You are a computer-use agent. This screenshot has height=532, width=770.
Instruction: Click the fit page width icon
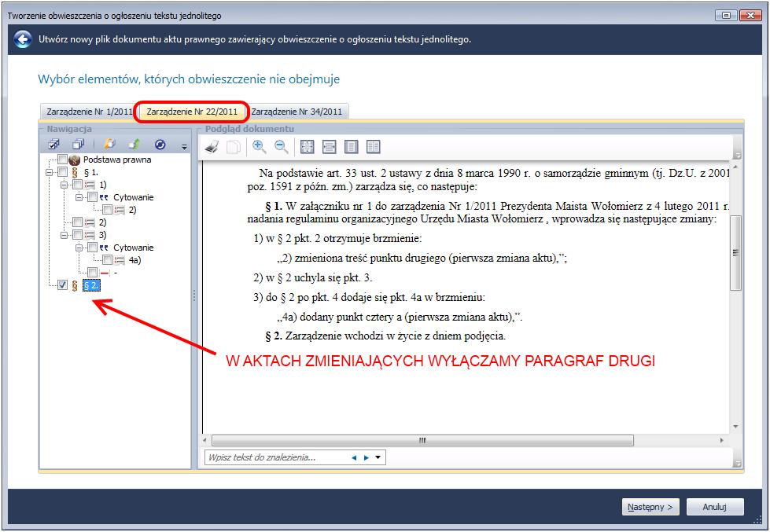pos(330,147)
